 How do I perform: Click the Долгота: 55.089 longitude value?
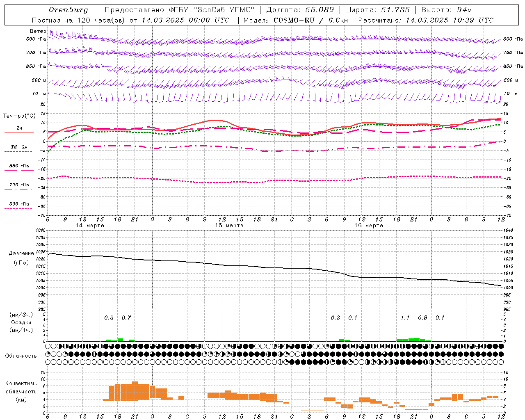(x=300, y=10)
